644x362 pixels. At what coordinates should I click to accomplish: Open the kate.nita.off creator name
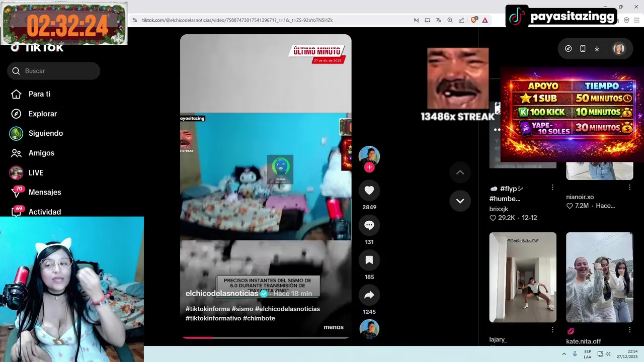tap(584, 341)
